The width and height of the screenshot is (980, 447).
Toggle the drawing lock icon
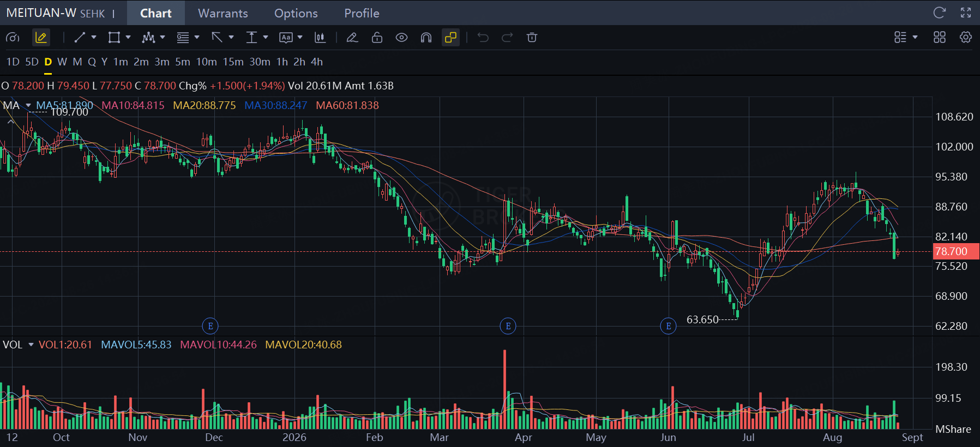(377, 38)
